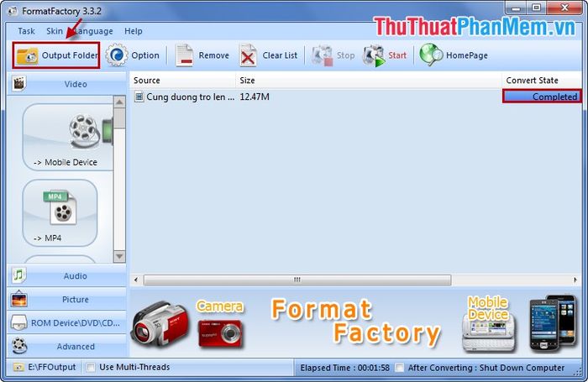
Task: Open the Task menu
Action: pyautogui.click(x=26, y=31)
